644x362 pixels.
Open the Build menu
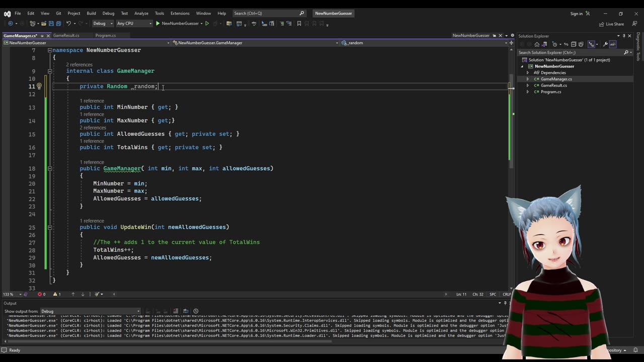pos(91,14)
